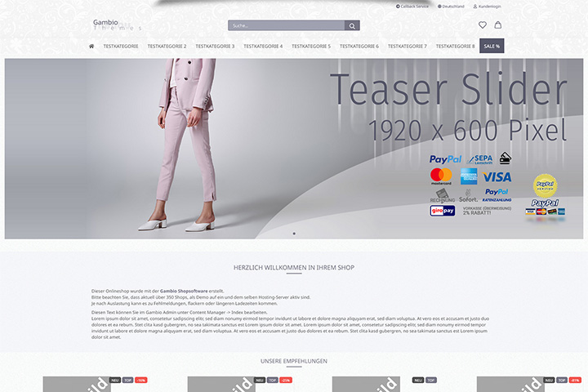Image resolution: width=588 pixels, height=392 pixels.
Task: Click the search magnifier button
Action: click(352, 25)
